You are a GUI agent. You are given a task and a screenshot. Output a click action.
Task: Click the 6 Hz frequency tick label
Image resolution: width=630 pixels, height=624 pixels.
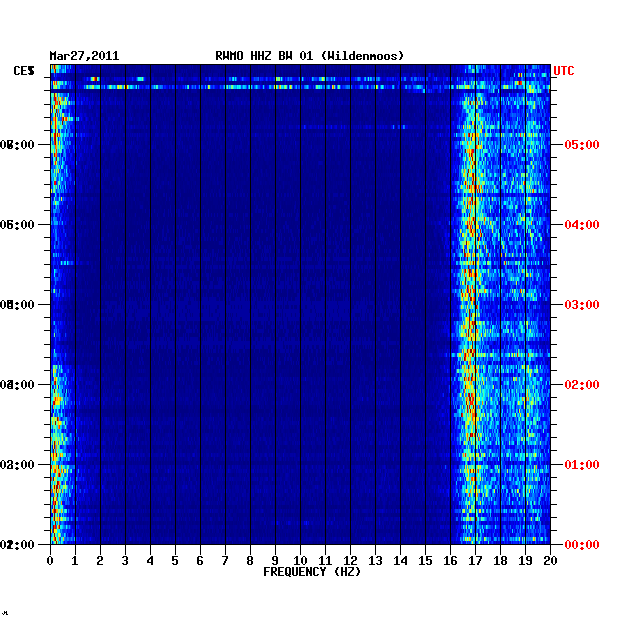200,561
